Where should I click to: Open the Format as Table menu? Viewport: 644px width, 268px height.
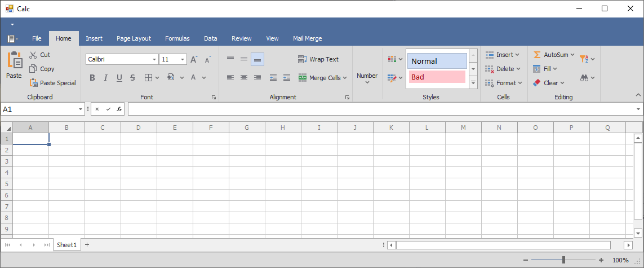(x=395, y=78)
